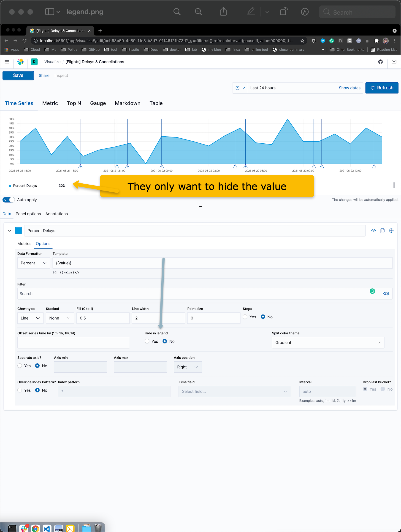Click the Save button
Screen dimensions: 401x532
pos(18,75)
